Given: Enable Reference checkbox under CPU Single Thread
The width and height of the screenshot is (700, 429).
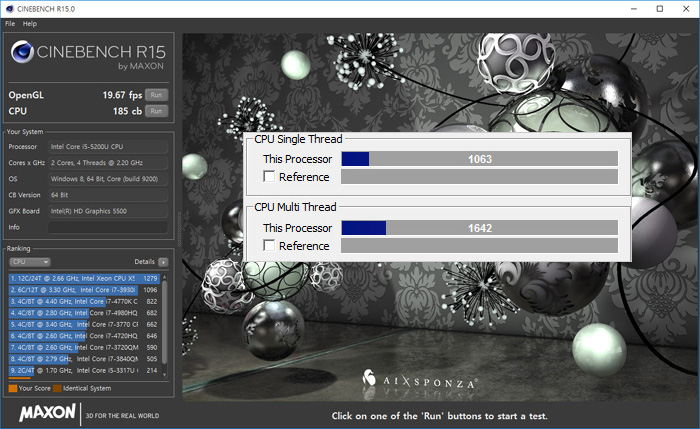Looking at the screenshot, I should [269, 176].
